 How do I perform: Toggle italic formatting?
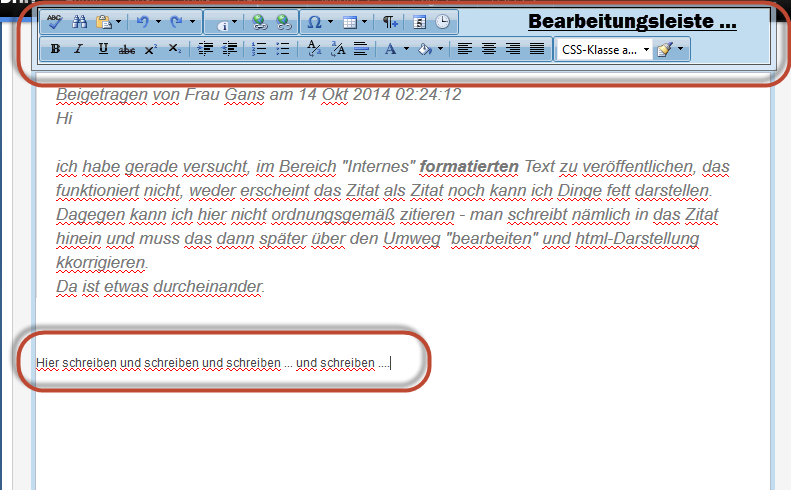coord(79,48)
